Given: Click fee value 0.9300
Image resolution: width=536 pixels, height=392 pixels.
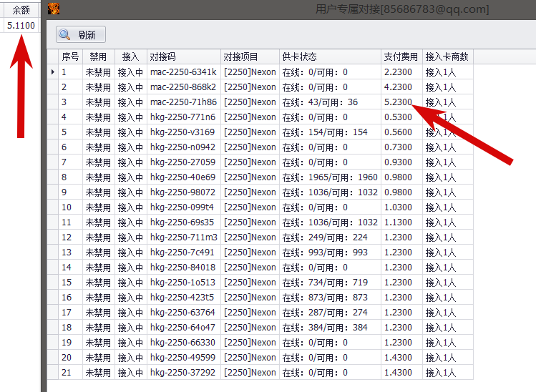Looking at the screenshot, I should coord(401,162).
